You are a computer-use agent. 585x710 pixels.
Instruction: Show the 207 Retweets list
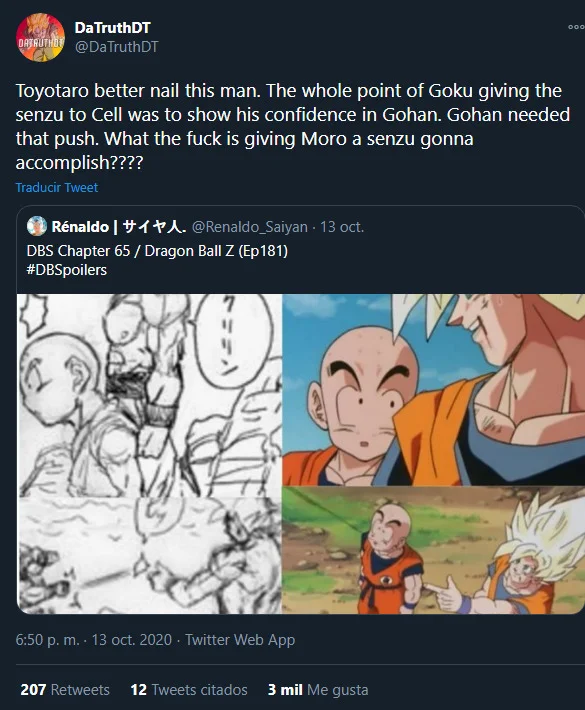[65, 690]
